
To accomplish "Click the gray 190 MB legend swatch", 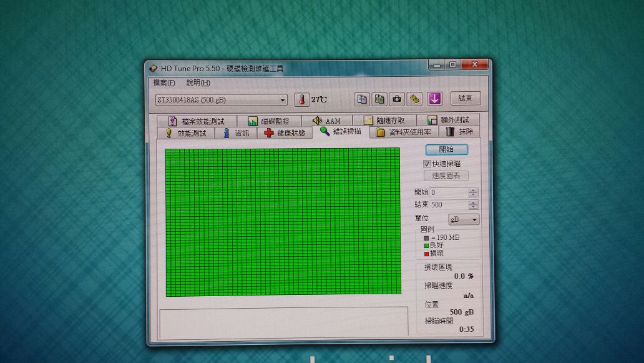I will [x=426, y=238].
